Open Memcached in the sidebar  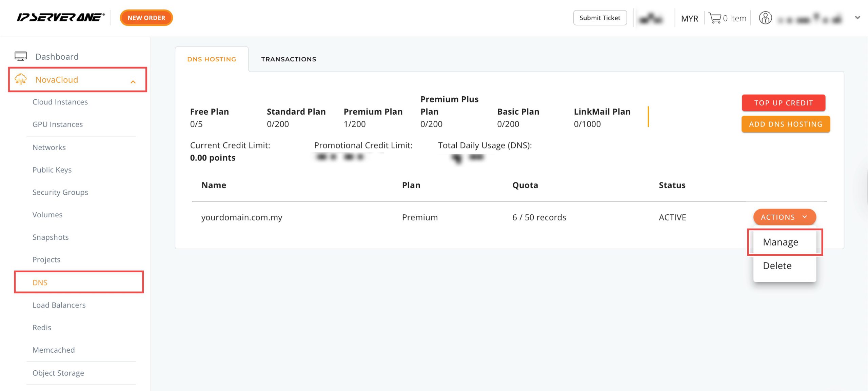coord(54,350)
